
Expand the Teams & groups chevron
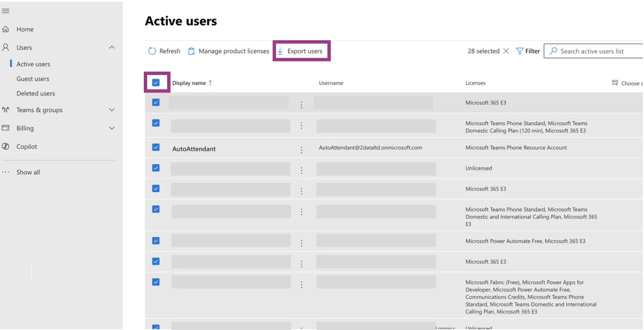[112, 110]
